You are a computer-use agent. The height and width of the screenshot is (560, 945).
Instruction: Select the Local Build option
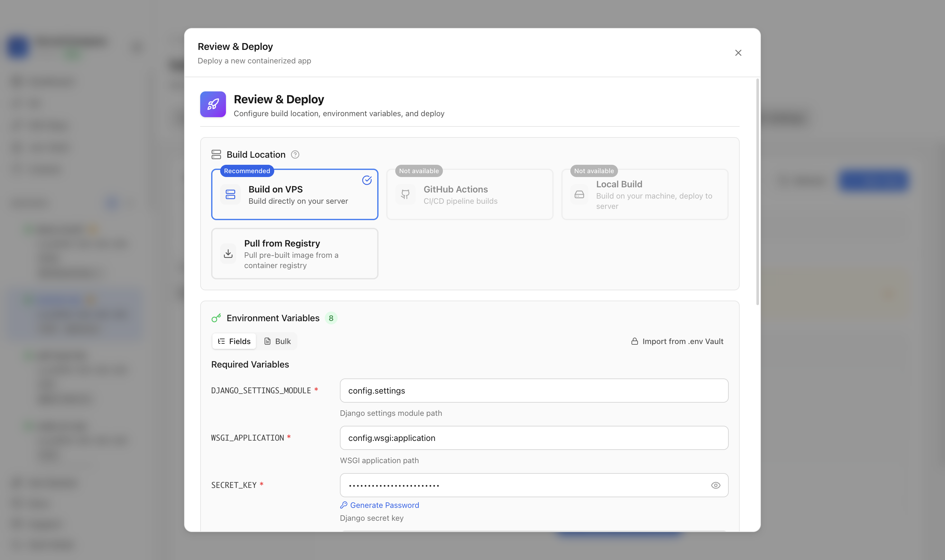645,194
